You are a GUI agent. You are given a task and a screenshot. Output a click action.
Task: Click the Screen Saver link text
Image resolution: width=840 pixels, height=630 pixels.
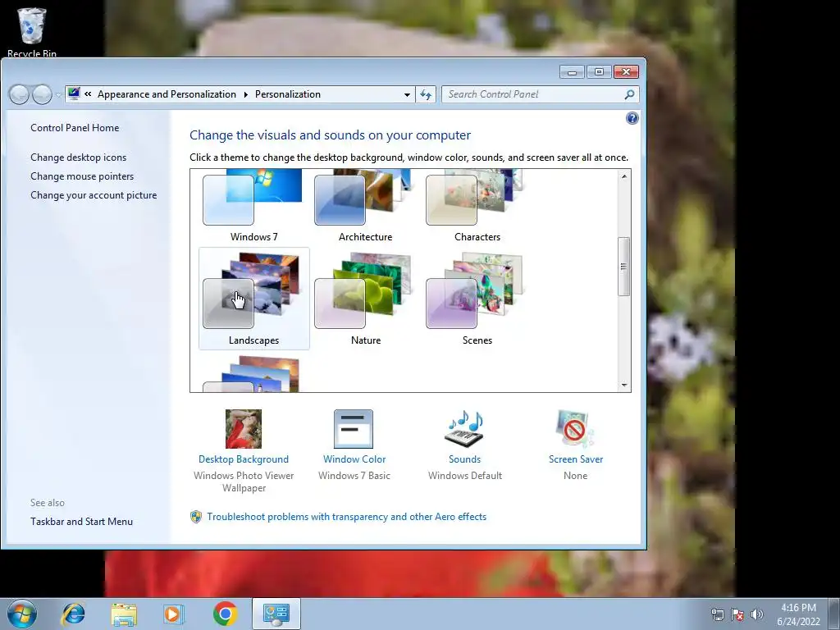[576, 459]
